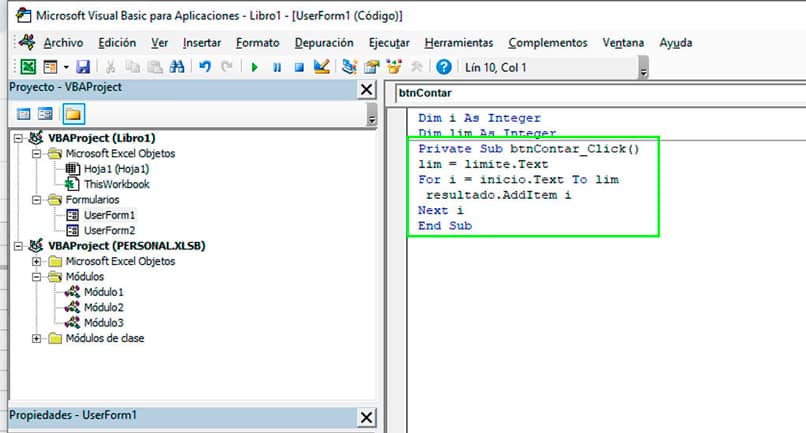Click the VBAProject (Libro1) label
The width and height of the screenshot is (806, 433).
click(x=102, y=138)
